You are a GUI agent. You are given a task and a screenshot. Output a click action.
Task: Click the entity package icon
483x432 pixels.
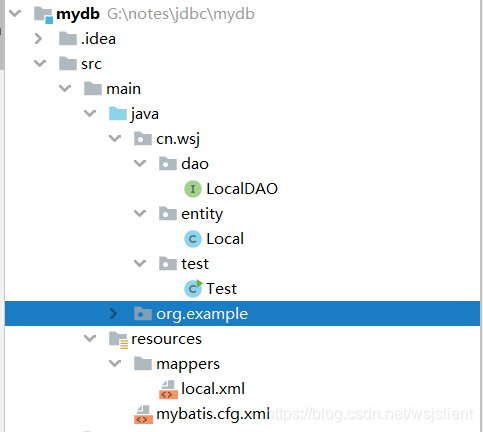click(x=168, y=213)
